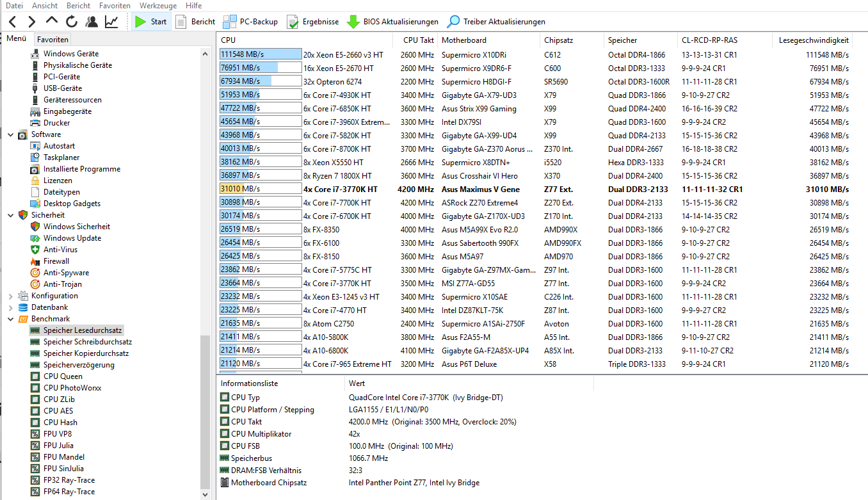Image resolution: width=868 pixels, height=500 pixels.
Task: Select CPU Queen benchmark icon
Action: click(35, 376)
